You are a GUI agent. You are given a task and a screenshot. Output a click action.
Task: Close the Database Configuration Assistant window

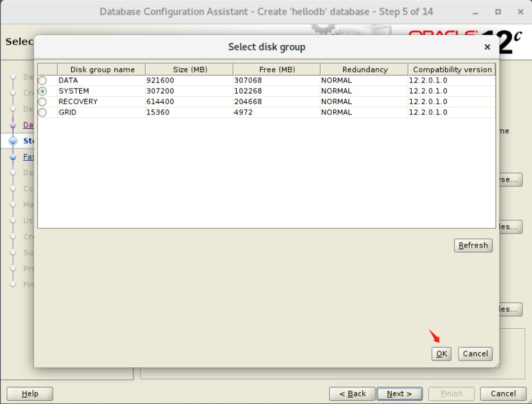520,12
